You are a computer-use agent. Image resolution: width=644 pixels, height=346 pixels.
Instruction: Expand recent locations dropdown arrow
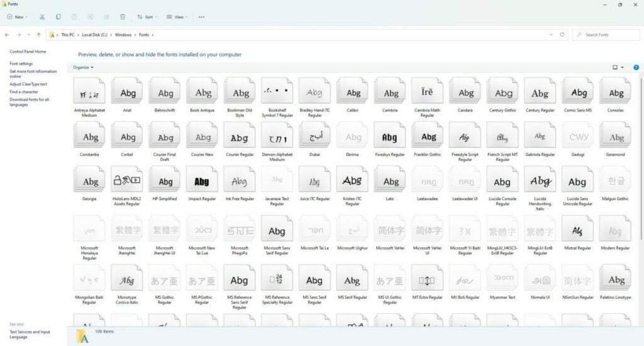29,35
